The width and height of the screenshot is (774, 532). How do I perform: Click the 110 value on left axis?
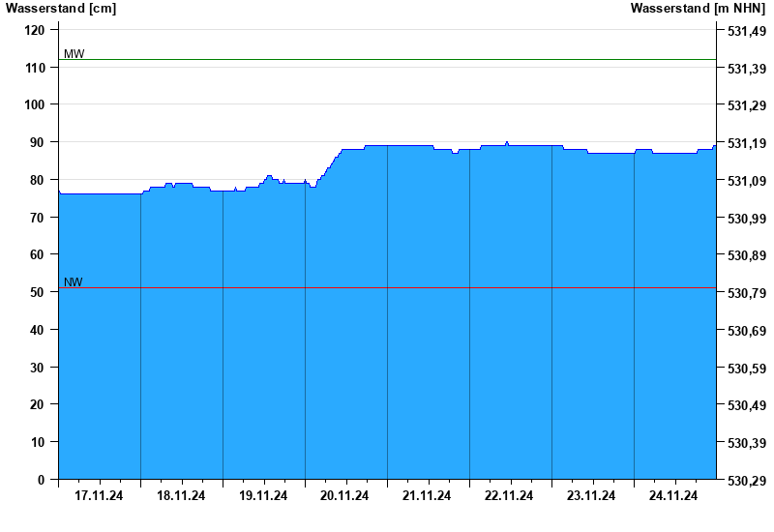(35, 68)
